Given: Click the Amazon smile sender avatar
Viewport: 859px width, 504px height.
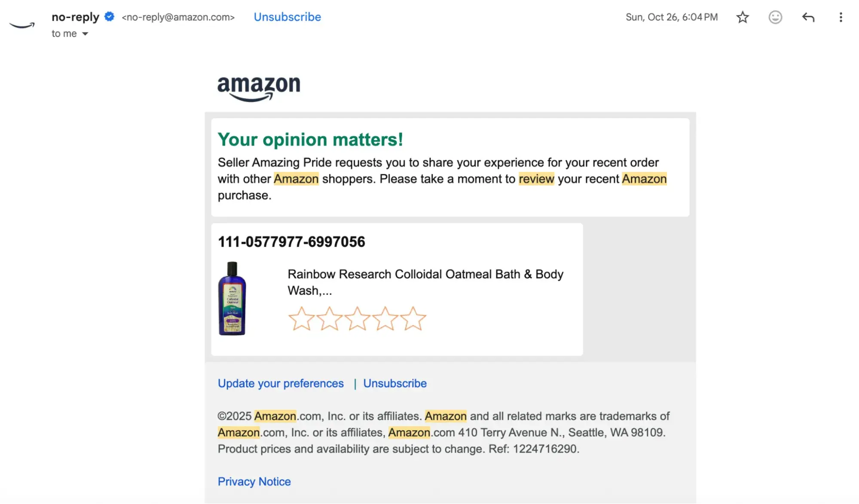Looking at the screenshot, I should [x=21, y=24].
